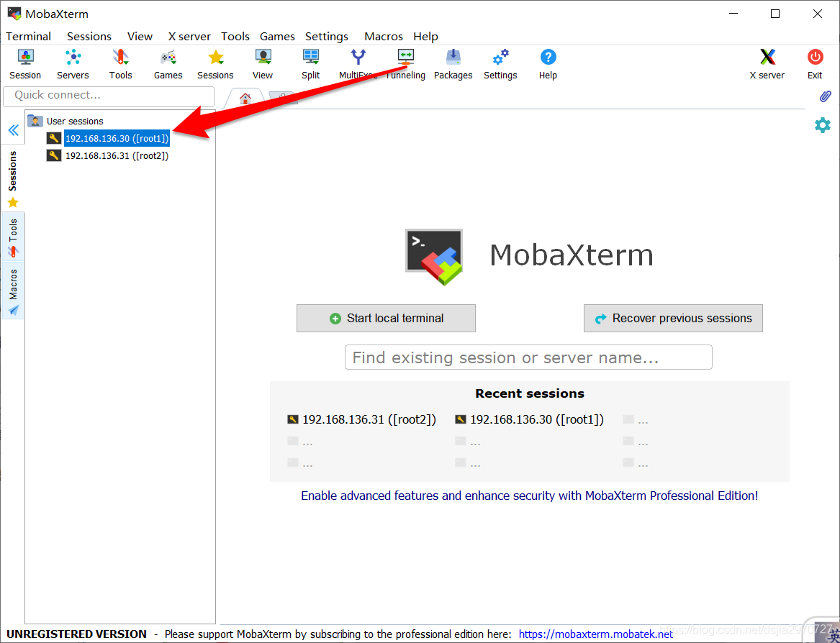Open the Tools menu in menu bar
The image size is (840, 643).
[x=235, y=37]
